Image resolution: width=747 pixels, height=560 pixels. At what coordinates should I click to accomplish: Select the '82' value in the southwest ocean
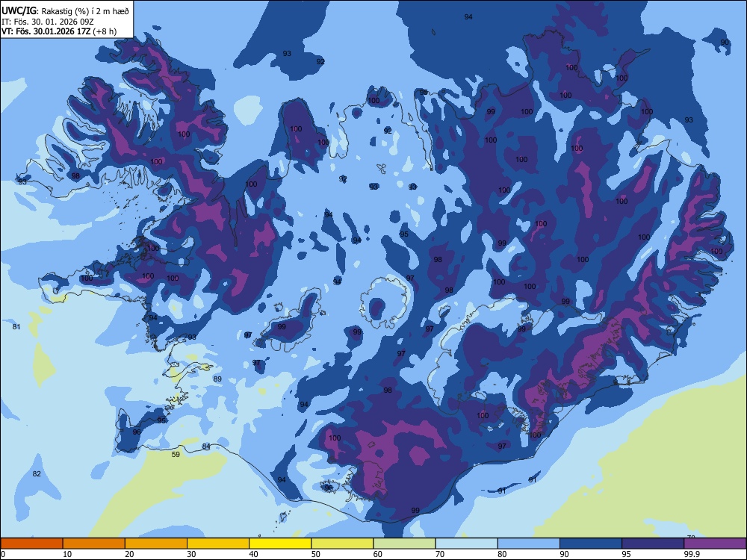pos(37,474)
